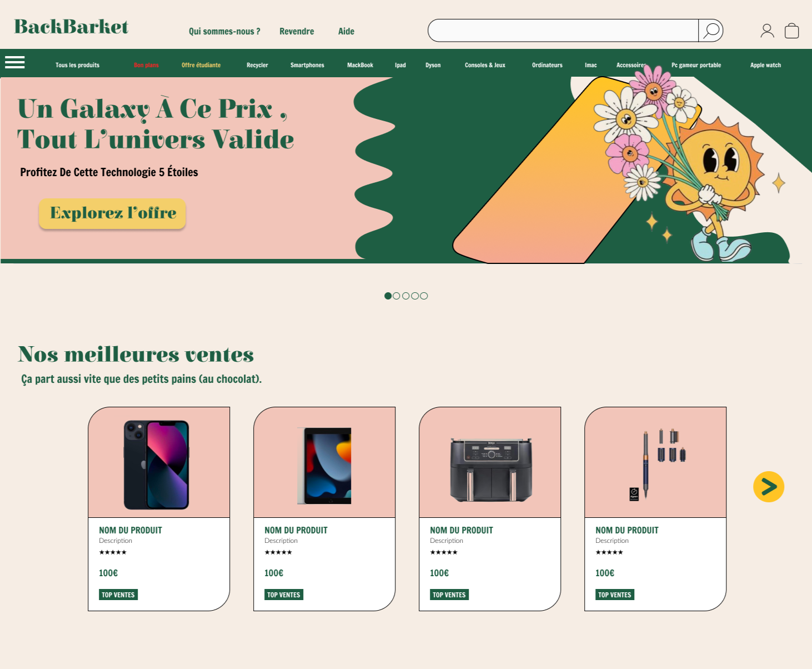The height and width of the screenshot is (669, 812).
Task: Select the second carousel dot indicator
Action: tap(397, 296)
